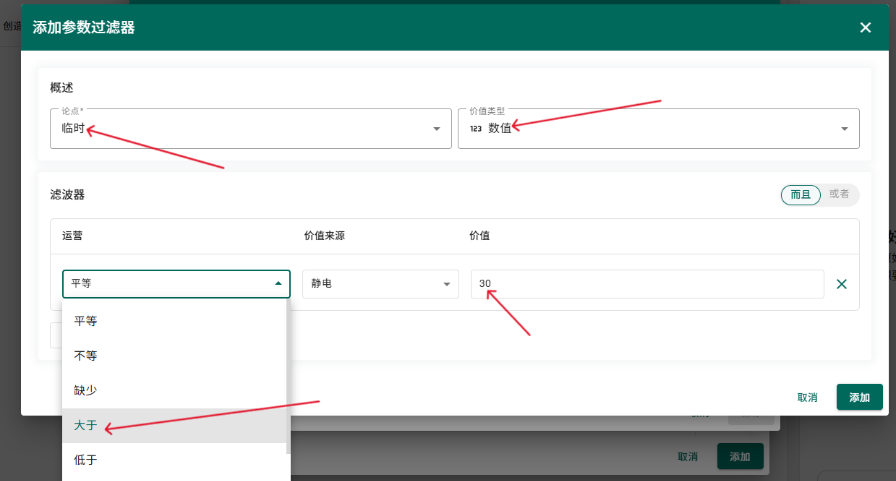Image resolution: width=896 pixels, height=481 pixels.
Task: Confirm with the dialog's green 添加 button
Action: pyautogui.click(x=859, y=397)
